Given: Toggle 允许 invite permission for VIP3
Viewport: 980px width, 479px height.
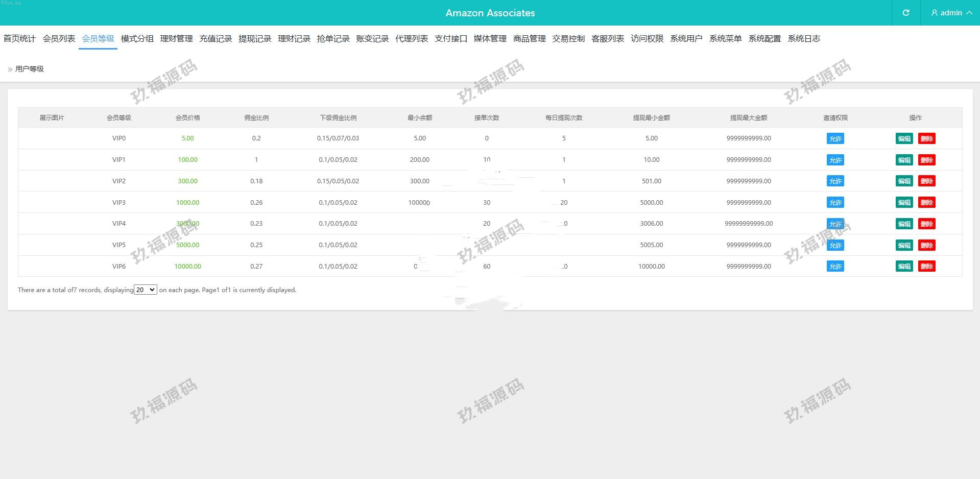Looking at the screenshot, I should click(x=835, y=202).
